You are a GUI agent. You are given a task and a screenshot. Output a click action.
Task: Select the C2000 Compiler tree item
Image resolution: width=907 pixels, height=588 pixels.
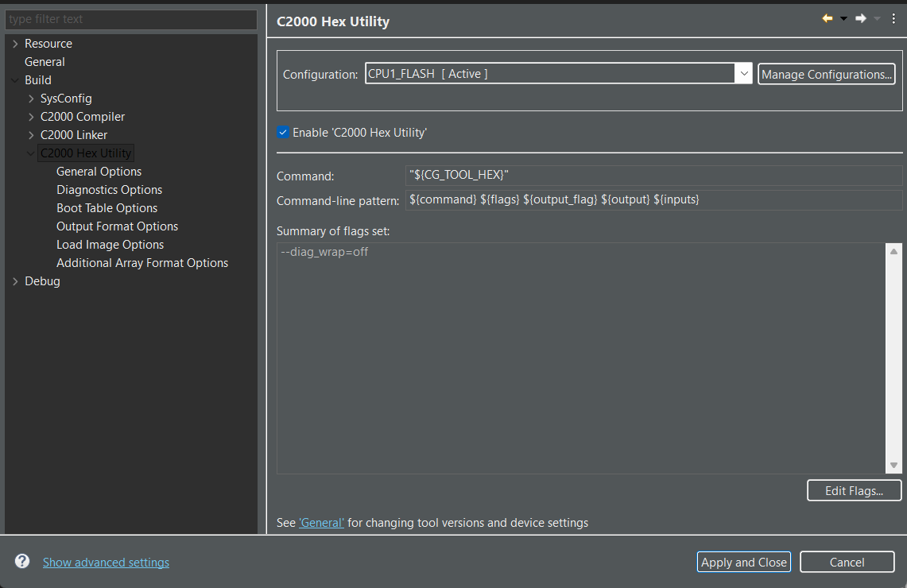83,117
